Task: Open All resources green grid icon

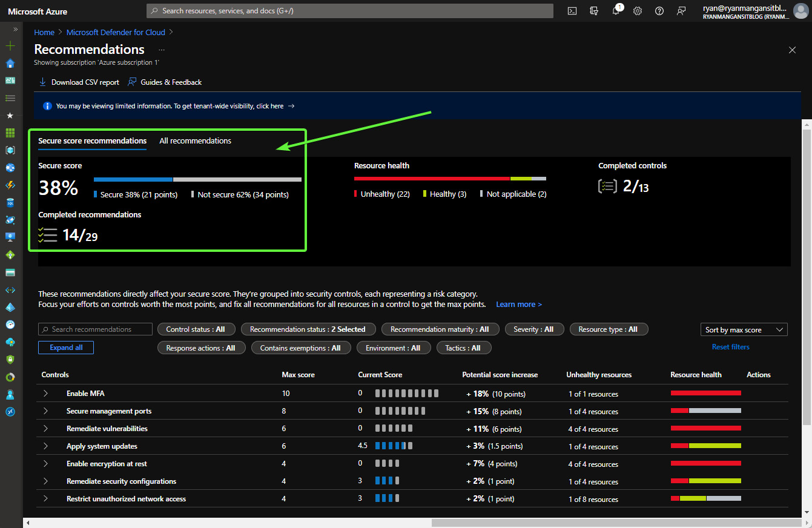Action: coord(10,133)
